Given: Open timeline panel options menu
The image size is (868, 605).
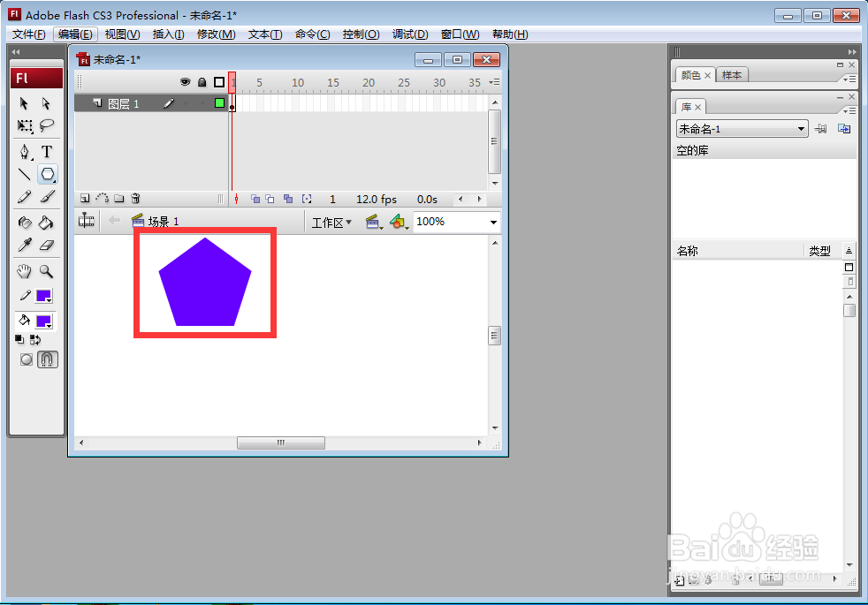Looking at the screenshot, I should pyautogui.click(x=494, y=82).
